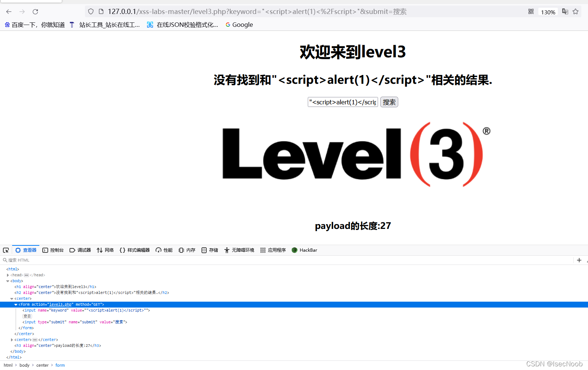Image resolution: width=588 pixels, height=370 pixels.
Task: Click the Level 3 logo image
Action: click(x=356, y=154)
